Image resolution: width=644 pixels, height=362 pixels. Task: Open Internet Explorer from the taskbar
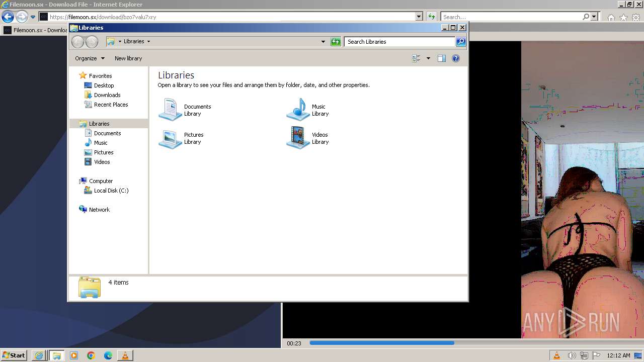[x=39, y=355]
